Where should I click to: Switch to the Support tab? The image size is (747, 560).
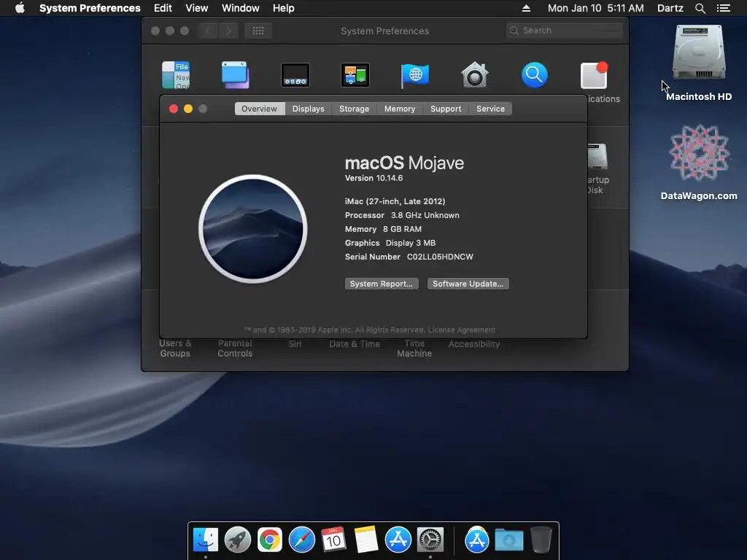coord(446,109)
